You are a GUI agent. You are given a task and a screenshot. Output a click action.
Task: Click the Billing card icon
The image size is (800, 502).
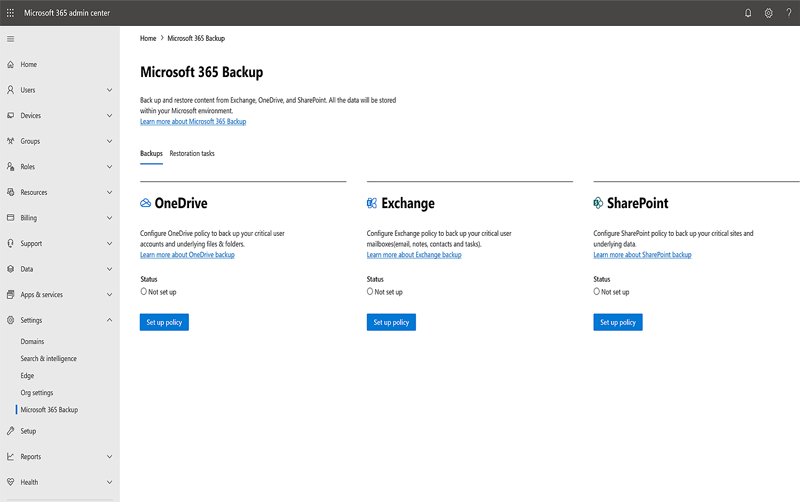click(10, 217)
